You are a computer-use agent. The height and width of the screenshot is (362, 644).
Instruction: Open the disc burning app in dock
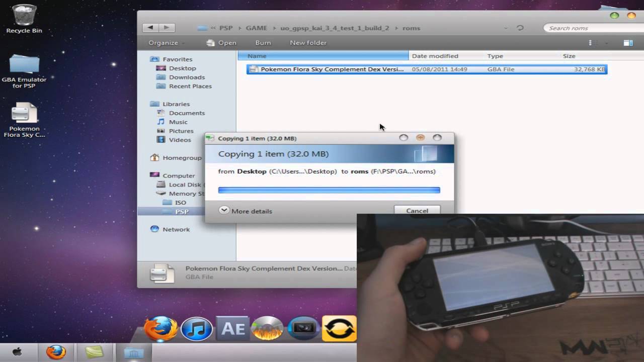click(x=268, y=329)
